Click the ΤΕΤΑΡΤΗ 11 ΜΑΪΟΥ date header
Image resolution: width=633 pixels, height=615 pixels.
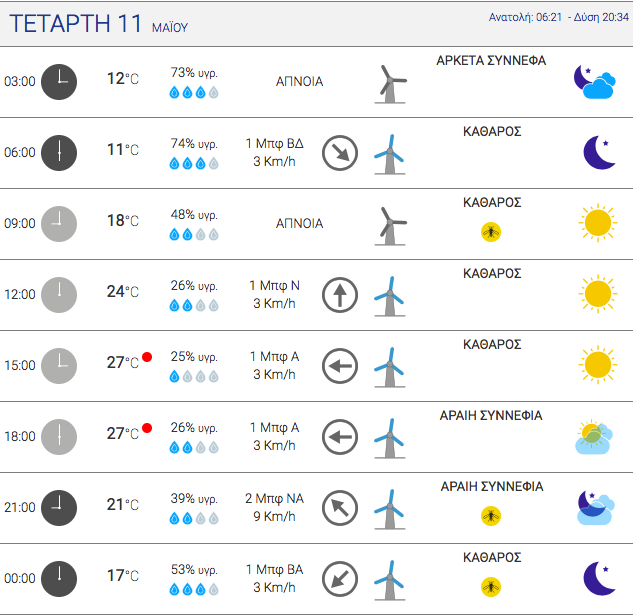tap(99, 24)
